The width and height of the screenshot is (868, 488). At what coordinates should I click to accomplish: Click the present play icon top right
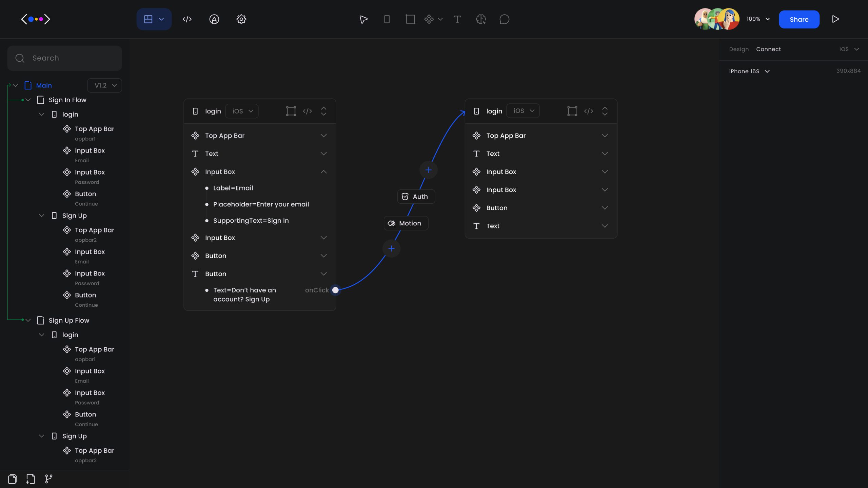coord(835,19)
